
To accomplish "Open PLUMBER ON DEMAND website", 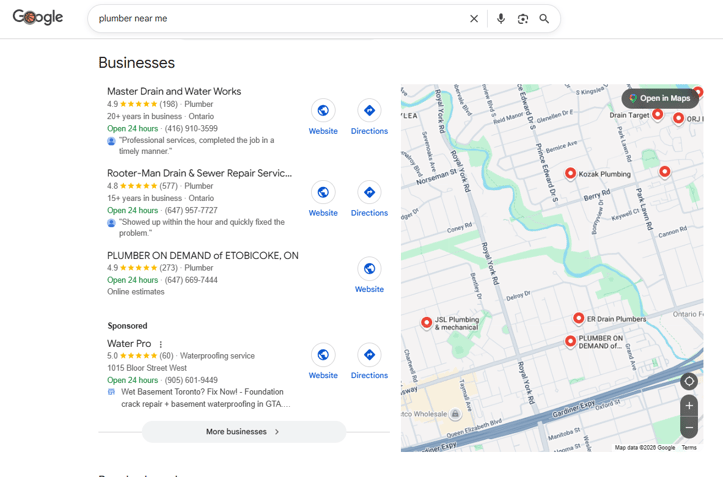I will (369, 275).
